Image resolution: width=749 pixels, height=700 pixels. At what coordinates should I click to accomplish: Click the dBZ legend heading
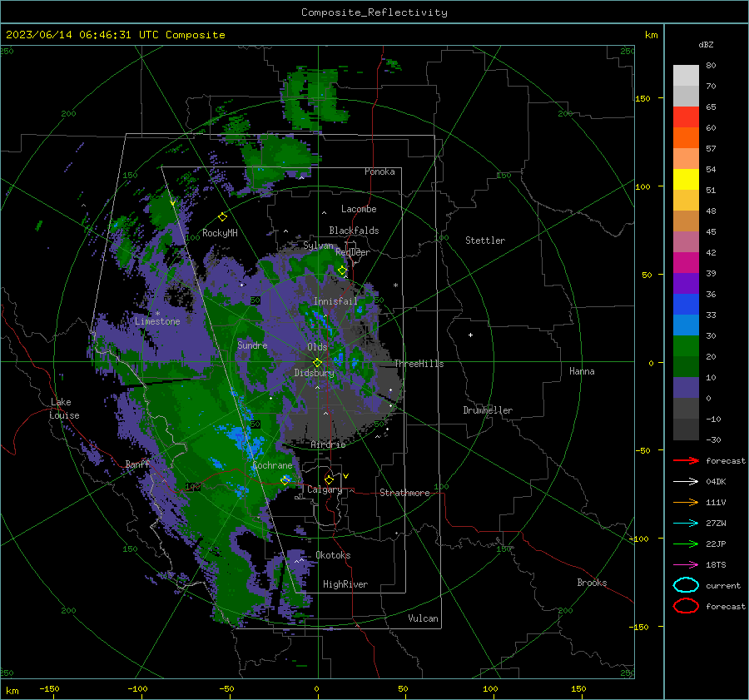point(706,44)
